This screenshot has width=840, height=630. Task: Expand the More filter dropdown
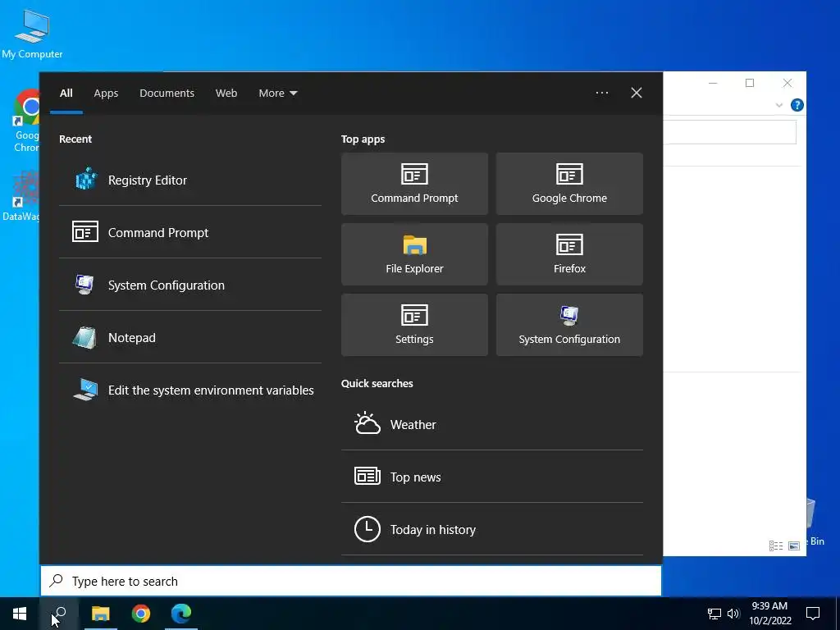coord(277,94)
